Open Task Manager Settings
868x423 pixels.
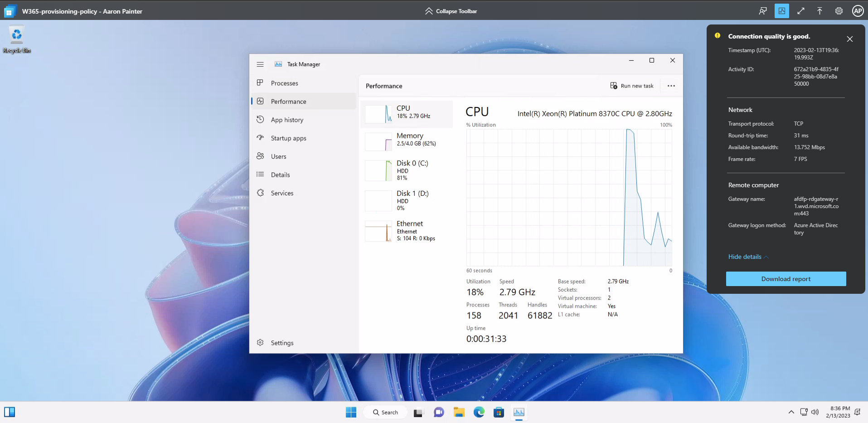pos(304,343)
